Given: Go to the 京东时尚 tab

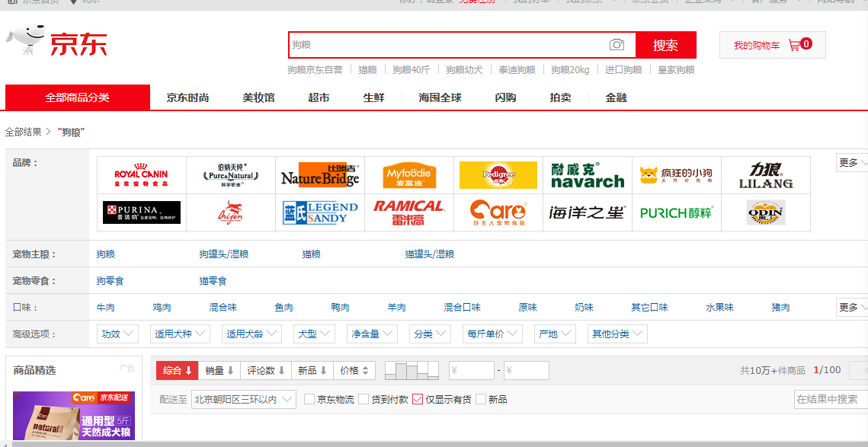Looking at the screenshot, I should tap(187, 98).
